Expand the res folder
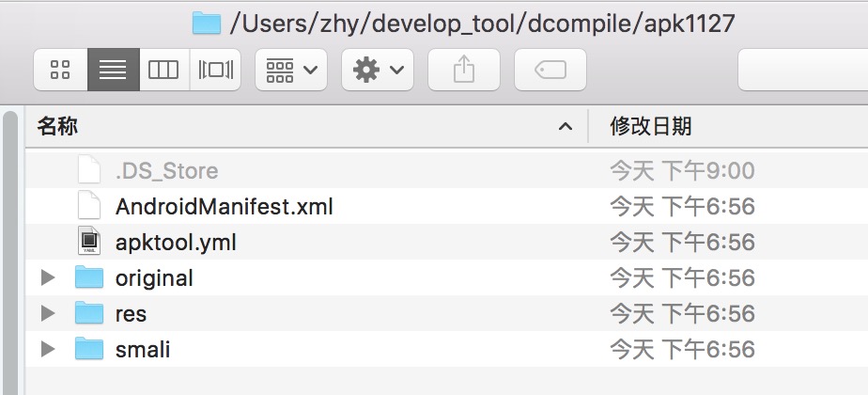 click(x=49, y=314)
